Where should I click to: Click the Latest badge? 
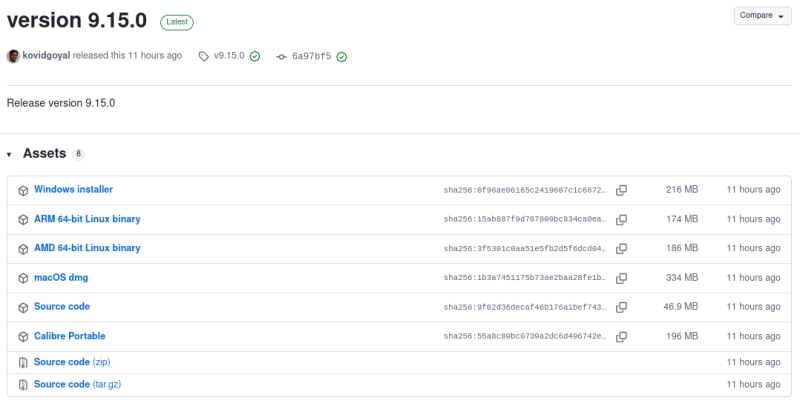177,22
